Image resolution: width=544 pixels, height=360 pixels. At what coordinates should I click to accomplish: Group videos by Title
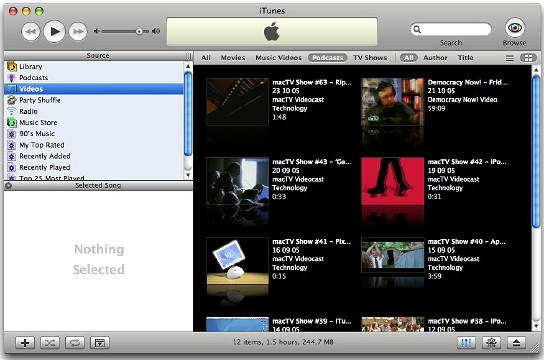[465, 58]
